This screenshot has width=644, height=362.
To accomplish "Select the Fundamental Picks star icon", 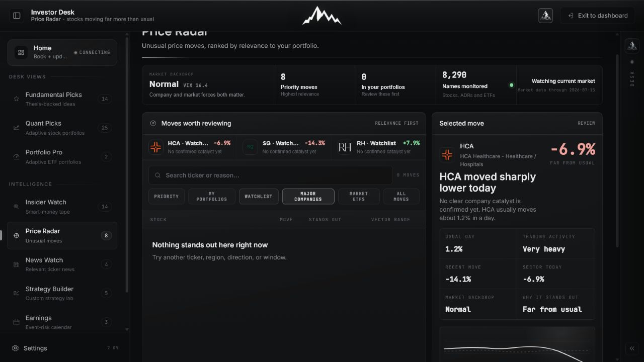I will (x=16, y=99).
